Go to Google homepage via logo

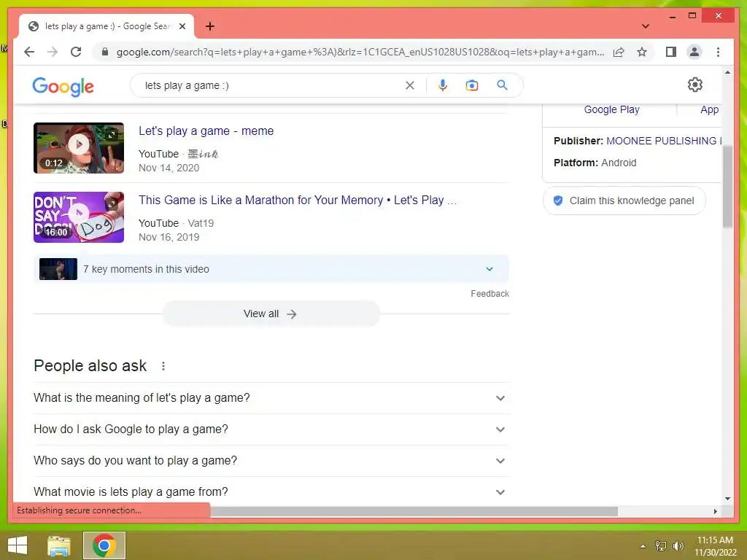coord(63,86)
